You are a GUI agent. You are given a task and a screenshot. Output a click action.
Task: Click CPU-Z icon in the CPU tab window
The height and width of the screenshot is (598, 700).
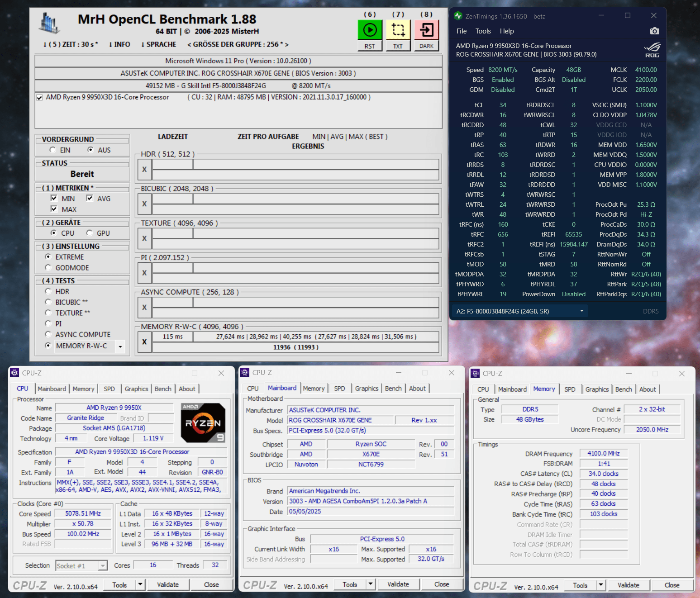[14, 373]
